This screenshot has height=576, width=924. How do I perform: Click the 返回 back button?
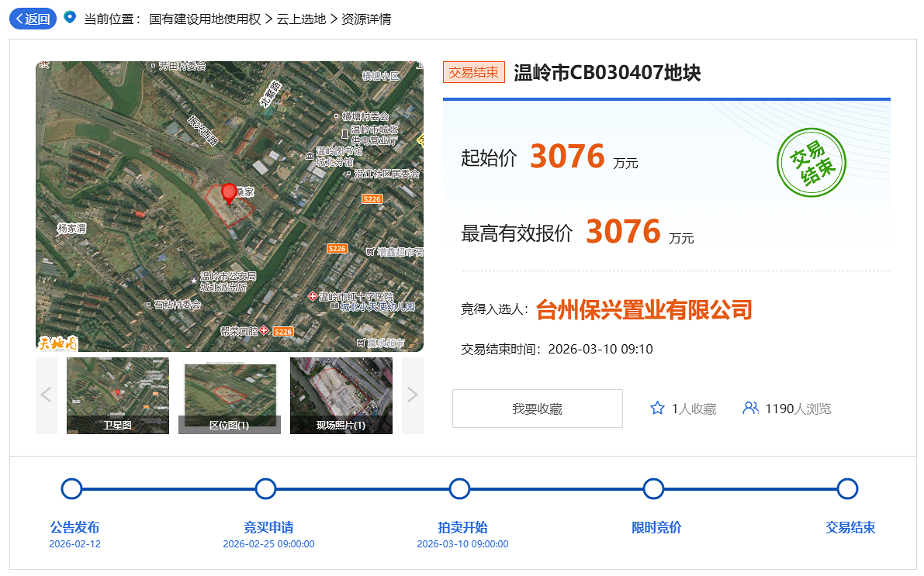[x=33, y=19]
